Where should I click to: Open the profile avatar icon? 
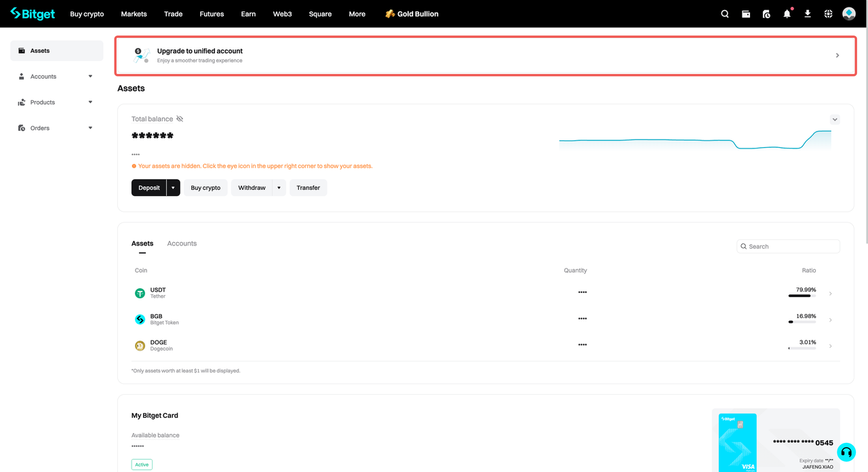pyautogui.click(x=848, y=13)
